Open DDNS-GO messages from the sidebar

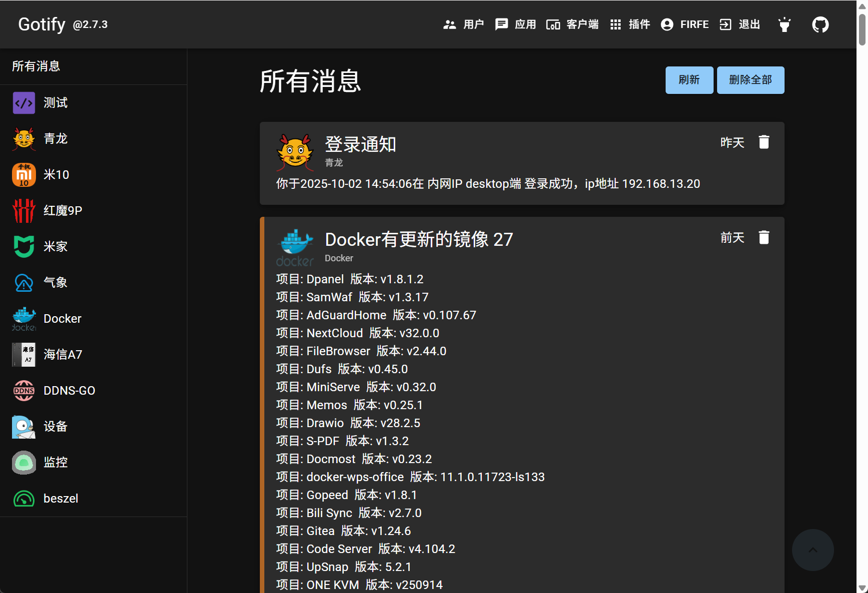(68, 390)
